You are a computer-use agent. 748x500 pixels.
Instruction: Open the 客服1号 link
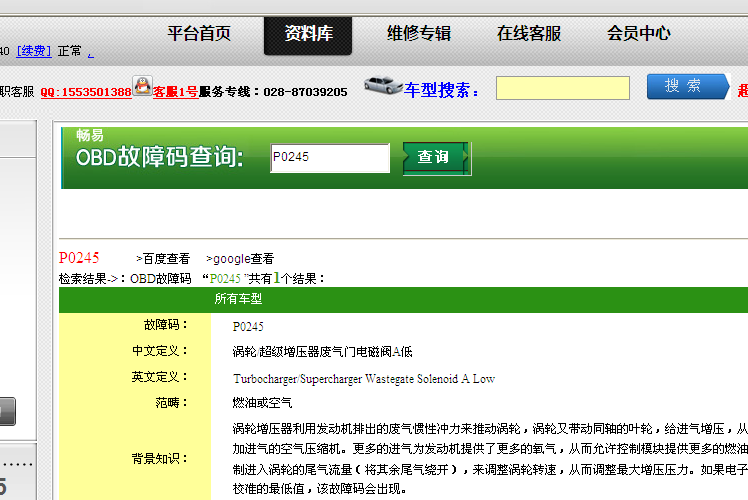175,92
